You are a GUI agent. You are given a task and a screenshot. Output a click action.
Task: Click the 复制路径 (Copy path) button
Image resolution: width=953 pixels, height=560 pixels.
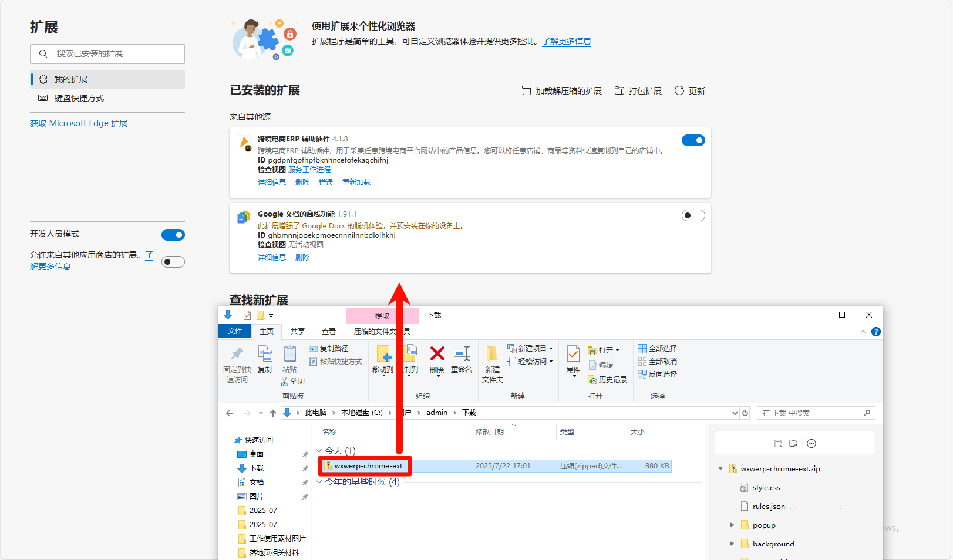pyautogui.click(x=329, y=349)
